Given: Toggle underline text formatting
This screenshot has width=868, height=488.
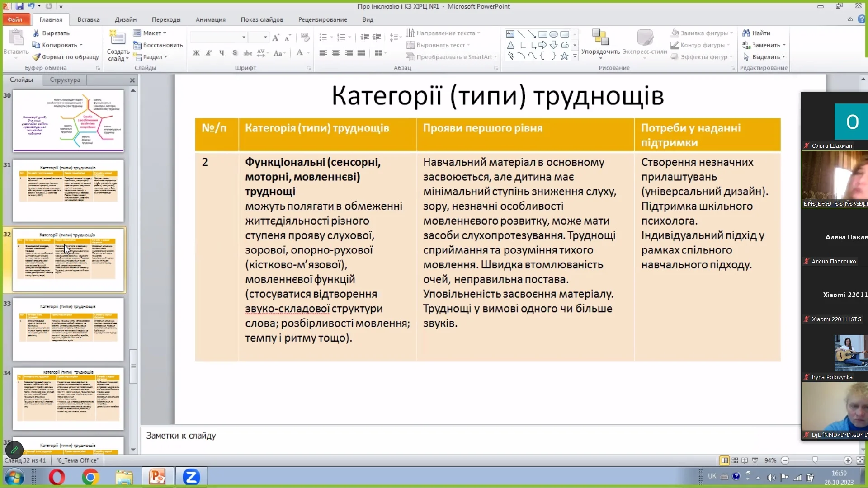Looking at the screenshot, I should pyautogui.click(x=222, y=53).
